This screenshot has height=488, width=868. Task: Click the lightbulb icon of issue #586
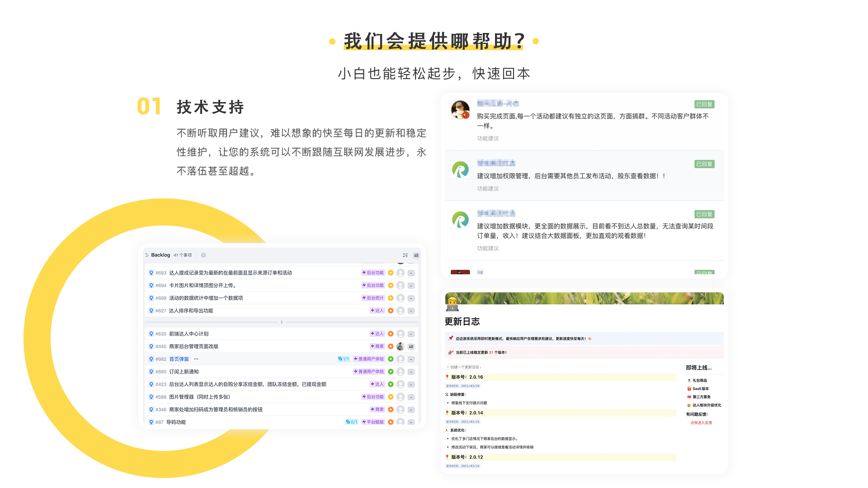click(x=151, y=397)
